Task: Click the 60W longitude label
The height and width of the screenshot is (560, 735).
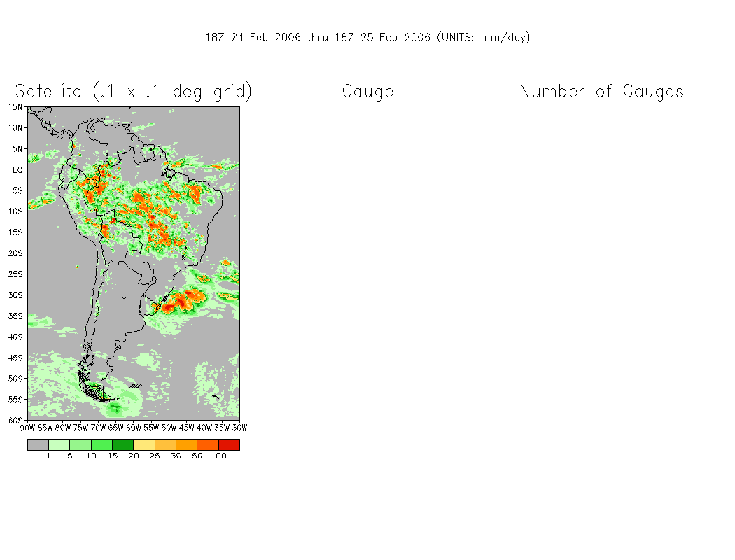Action: pos(134,428)
